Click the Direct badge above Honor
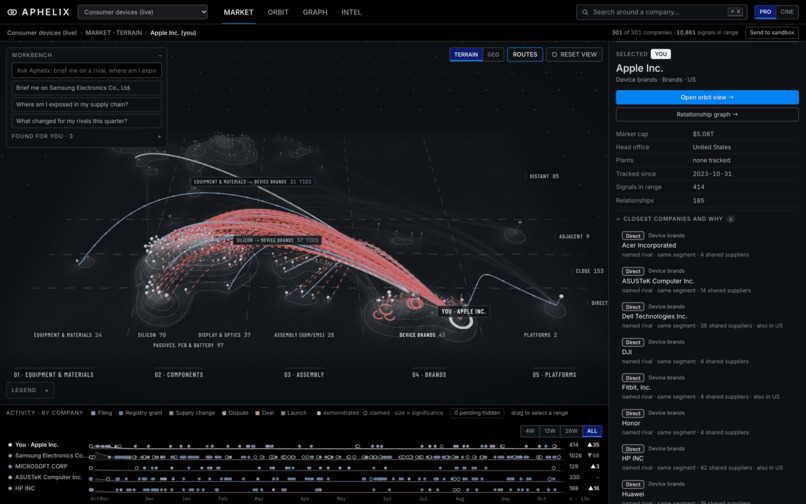This screenshot has width=806, height=504. pyautogui.click(x=633, y=413)
